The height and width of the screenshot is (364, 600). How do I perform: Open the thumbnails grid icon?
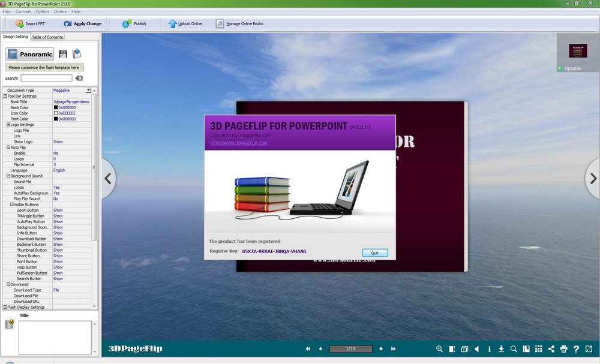(x=539, y=348)
